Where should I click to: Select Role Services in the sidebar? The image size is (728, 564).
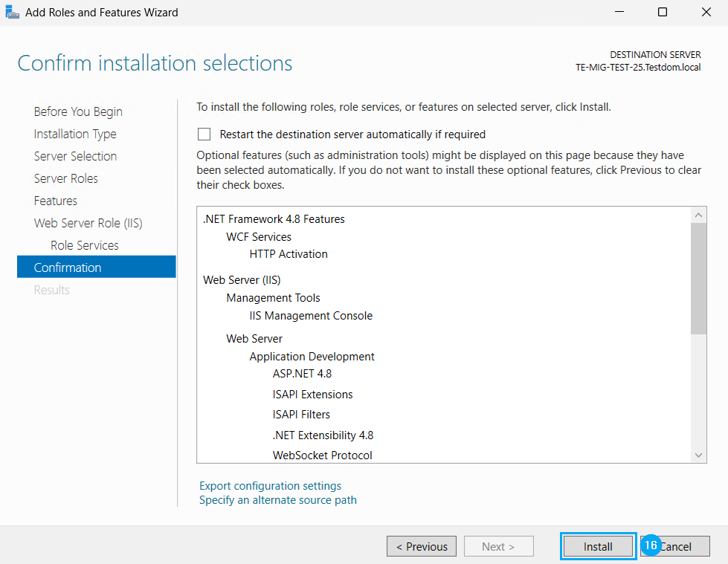84,245
